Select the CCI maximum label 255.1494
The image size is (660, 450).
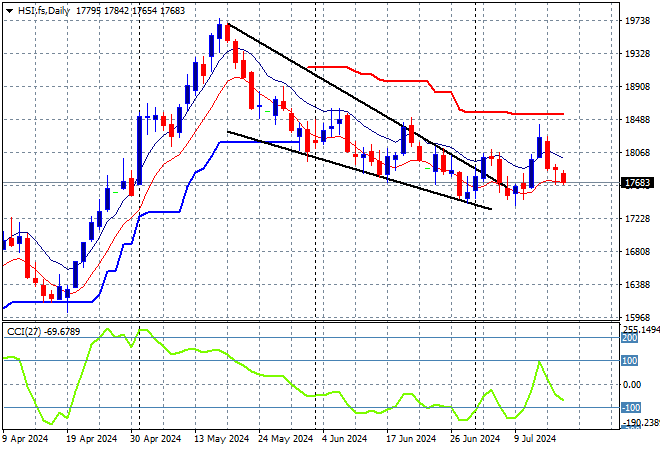641,329
